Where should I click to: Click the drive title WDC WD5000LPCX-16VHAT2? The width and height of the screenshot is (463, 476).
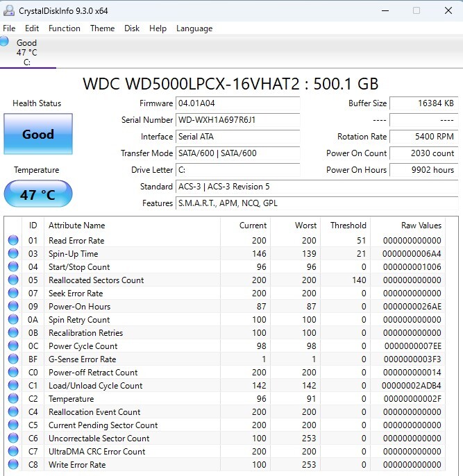tap(192, 84)
